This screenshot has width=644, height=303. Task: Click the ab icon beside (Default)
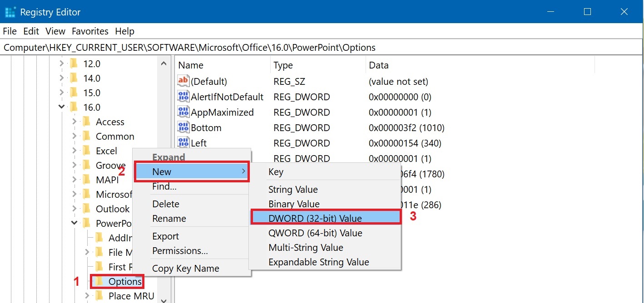[183, 81]
